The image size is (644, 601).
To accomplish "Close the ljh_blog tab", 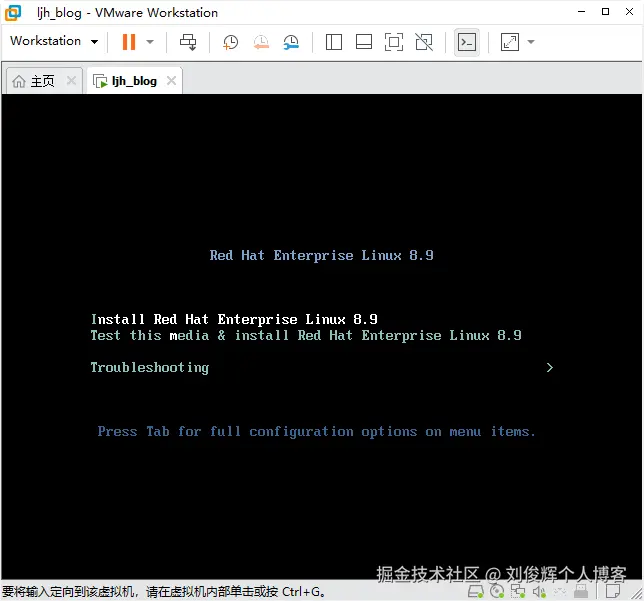I will 171,81.
